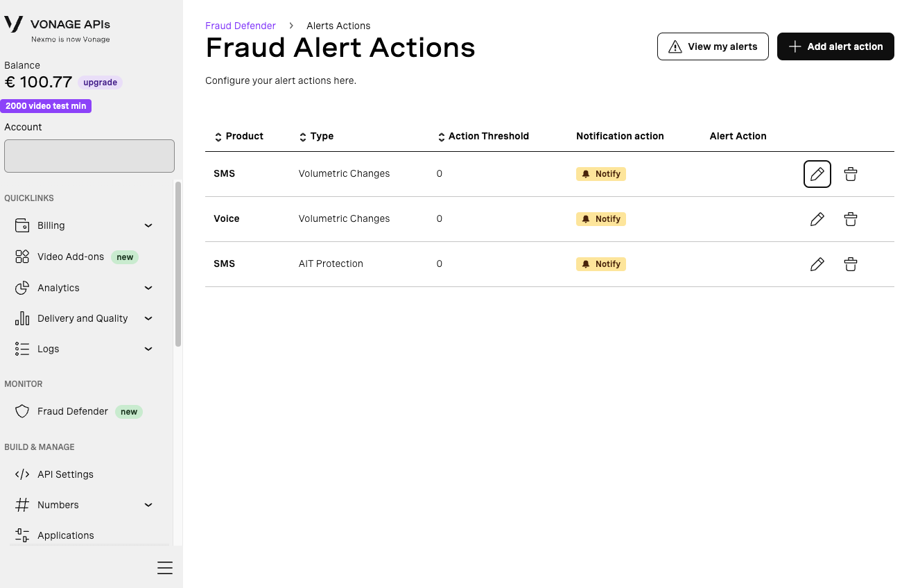
Task: Click inside the Account input field
Action: coord(89,155)
